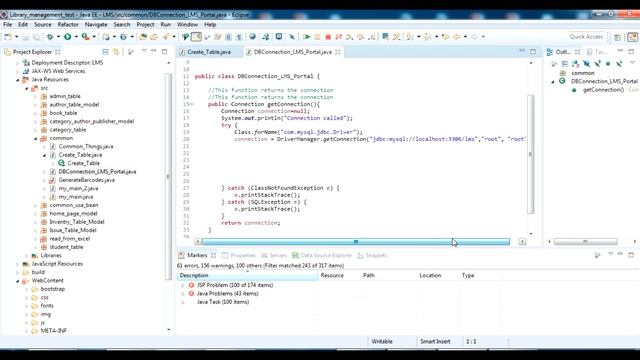Collapse the common package tree node
The height and width of the screenshot is (360, 640).
36,138
